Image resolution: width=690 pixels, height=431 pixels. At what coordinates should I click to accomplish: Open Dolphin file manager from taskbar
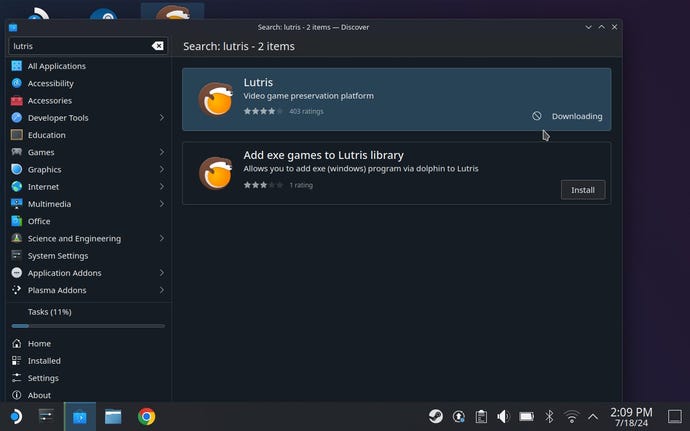pos(112,416)
